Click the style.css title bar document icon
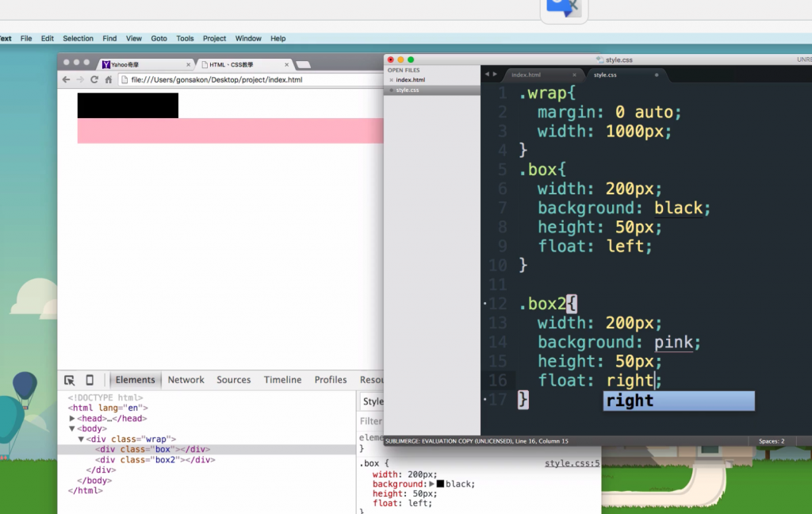Screen dimensions: 812x514 point(599,59)
